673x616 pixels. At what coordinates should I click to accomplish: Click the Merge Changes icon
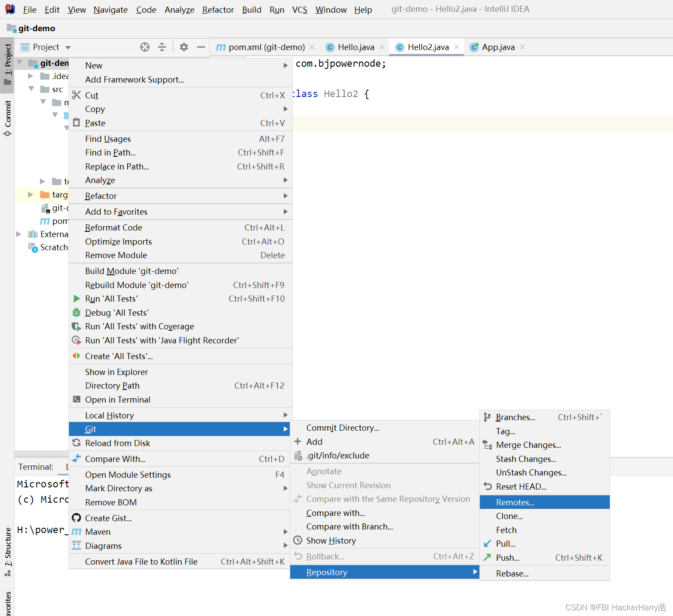pos(487,445)
